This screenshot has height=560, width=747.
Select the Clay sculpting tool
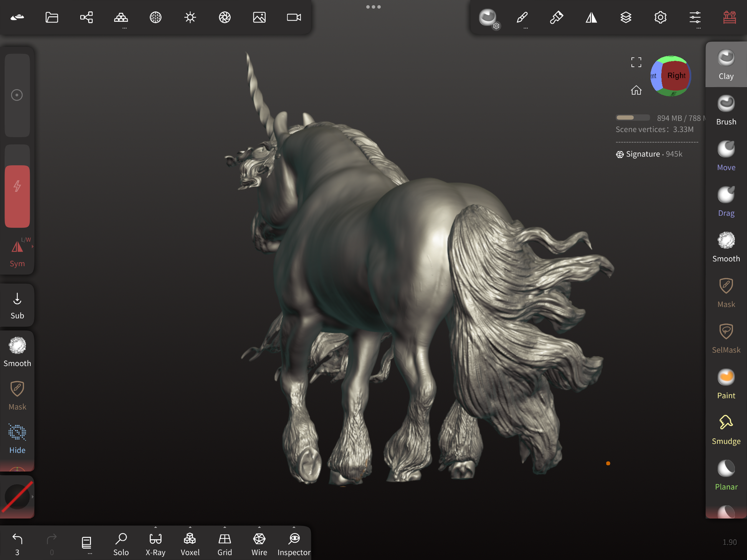pyautogui.click(x=726, y=64)
